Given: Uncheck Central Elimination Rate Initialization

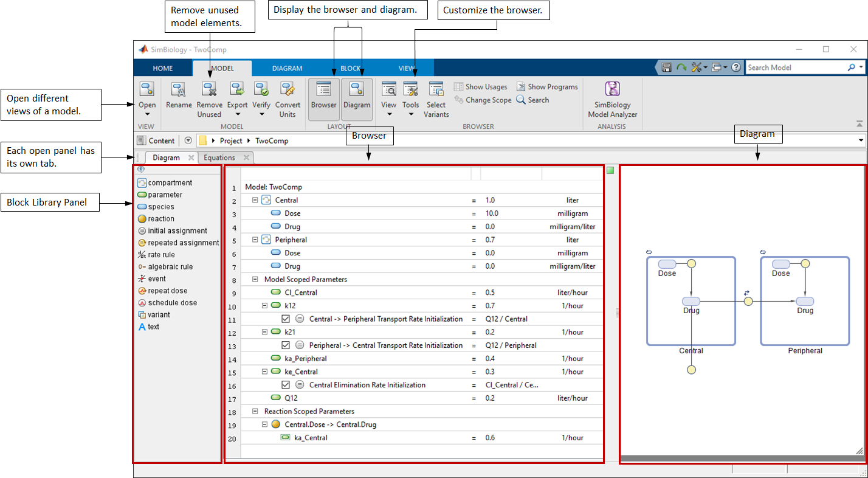Looking at the screenshot, I should [x=286, y=385].
